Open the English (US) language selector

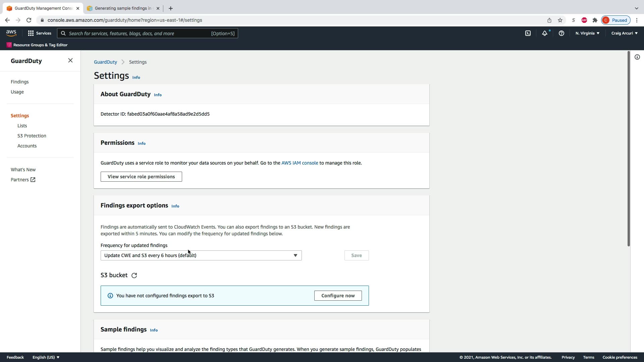(46, 357)
